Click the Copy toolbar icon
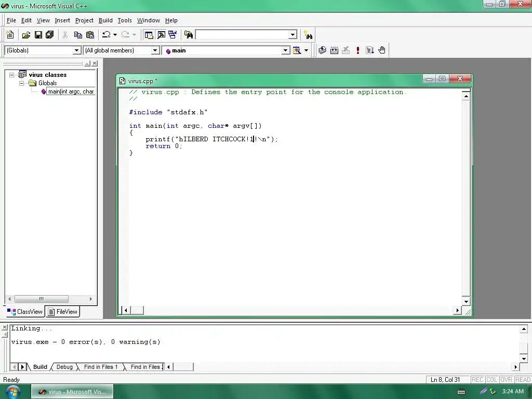This screenshot has height=399, width=532. (x=78, y=35)
